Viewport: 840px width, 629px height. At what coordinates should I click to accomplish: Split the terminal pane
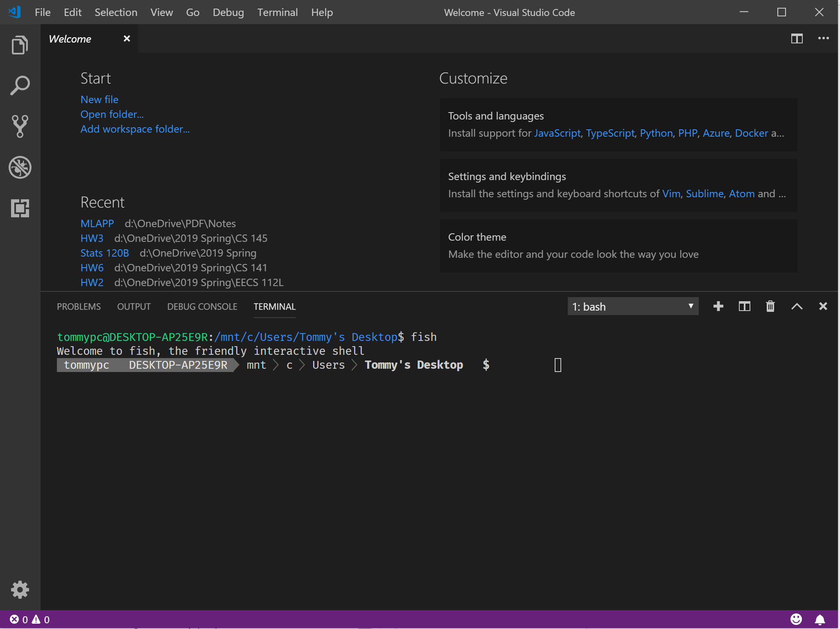[x=744, y=306]
